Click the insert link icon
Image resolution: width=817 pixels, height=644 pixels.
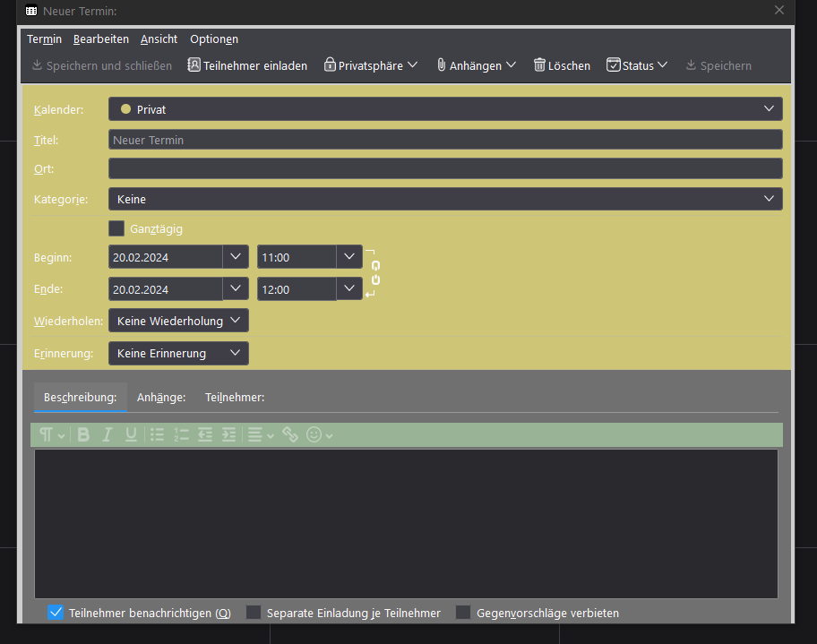click(x=290, y=434)
